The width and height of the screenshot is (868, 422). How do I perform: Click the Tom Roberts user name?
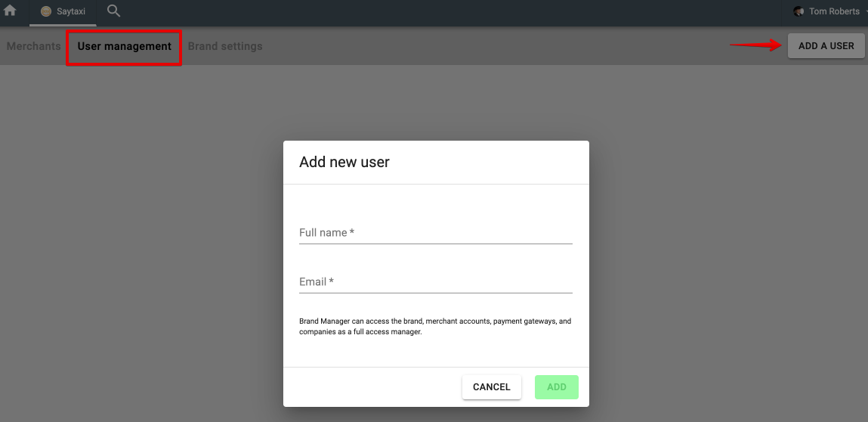click(x=834, y=11)
